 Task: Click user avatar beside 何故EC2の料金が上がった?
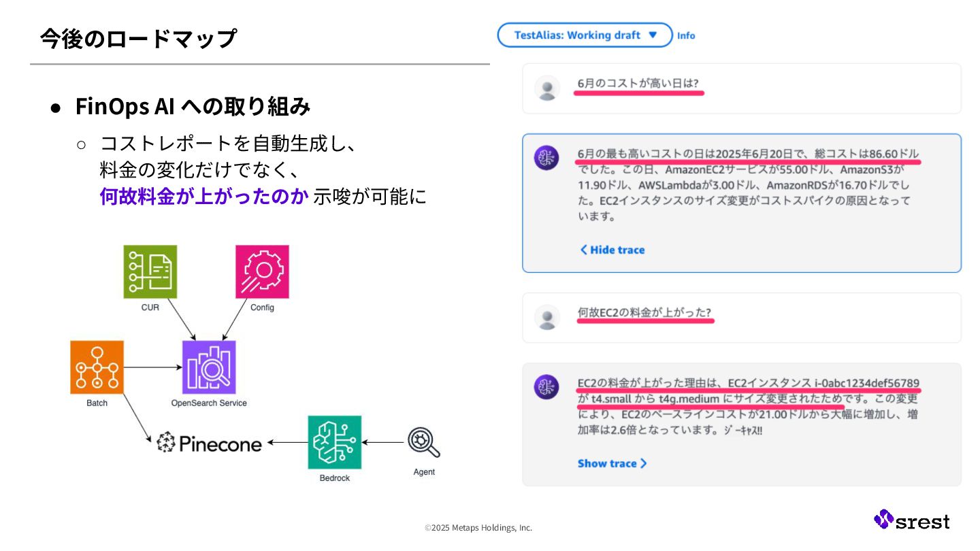547,318
